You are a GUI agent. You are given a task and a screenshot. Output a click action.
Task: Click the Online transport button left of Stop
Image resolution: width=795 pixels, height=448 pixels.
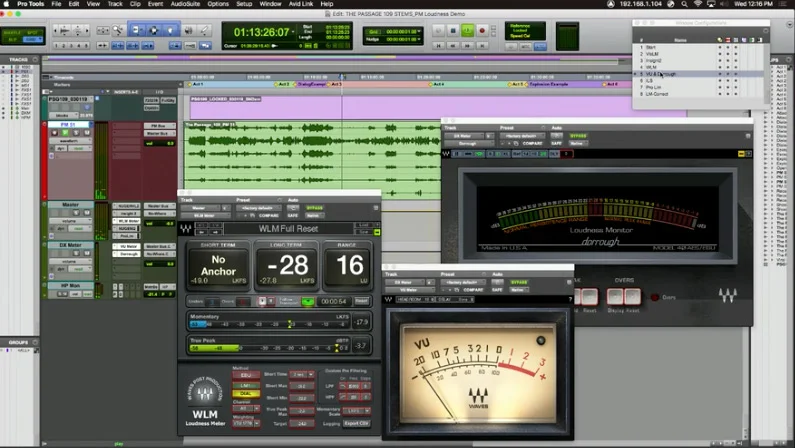tap(439, 31)
